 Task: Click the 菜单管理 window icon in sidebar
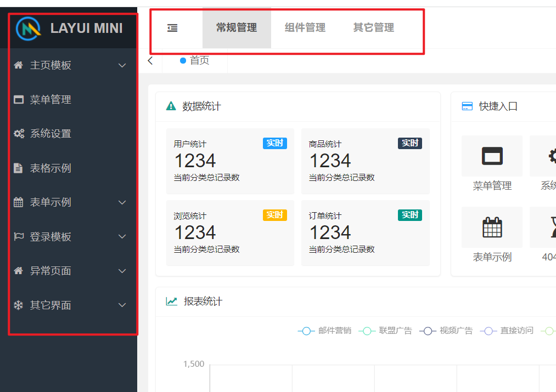(18, 99)
